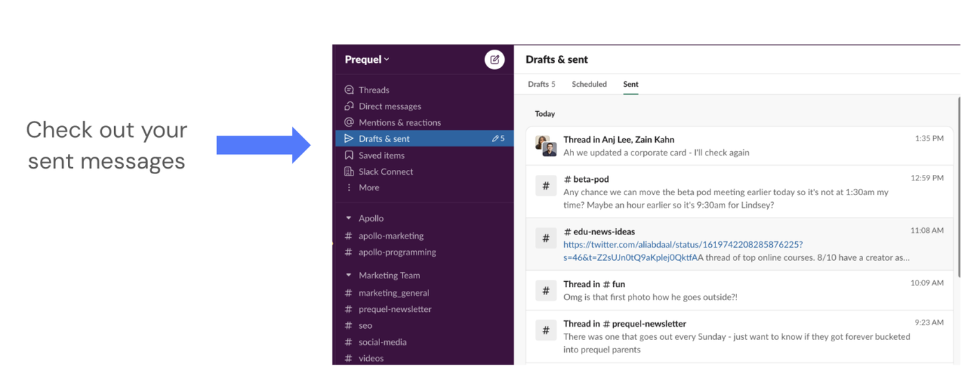Switch to the Drafts tab
Image resolution: width=980 pixels, height=377 pixels.
tap(541, 84)
